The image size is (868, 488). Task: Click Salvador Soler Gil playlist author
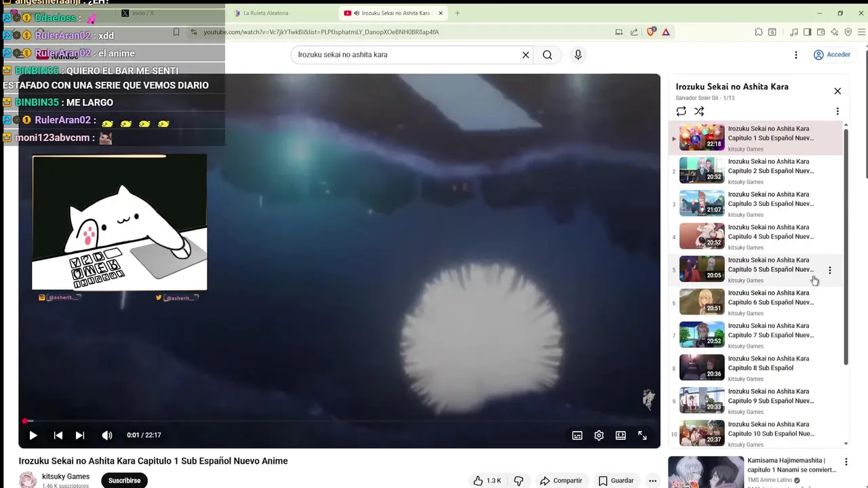point(698,98)
